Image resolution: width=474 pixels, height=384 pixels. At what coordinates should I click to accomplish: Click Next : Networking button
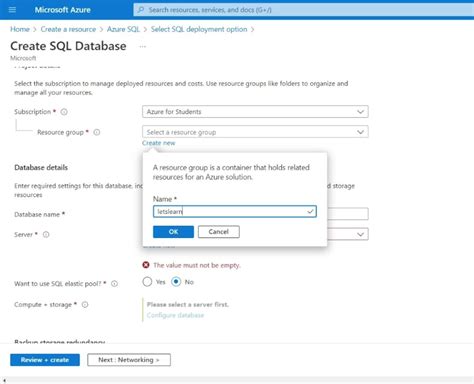coord(129,360)
